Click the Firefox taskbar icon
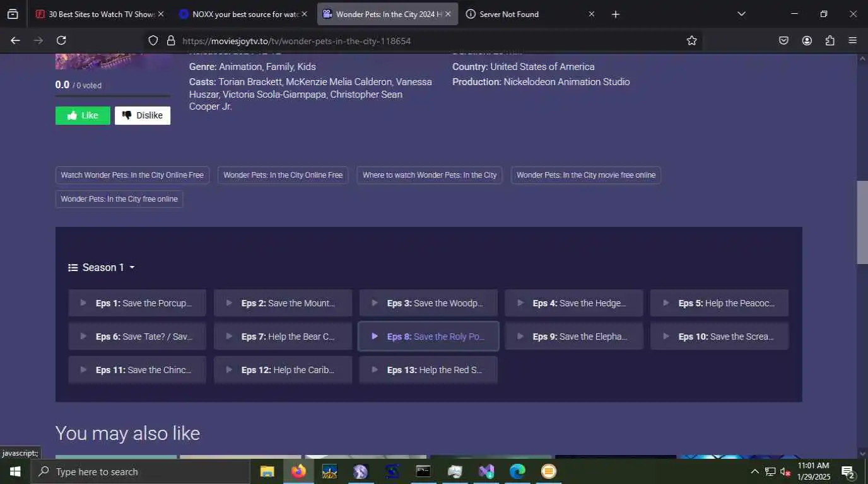 point(298,471)
